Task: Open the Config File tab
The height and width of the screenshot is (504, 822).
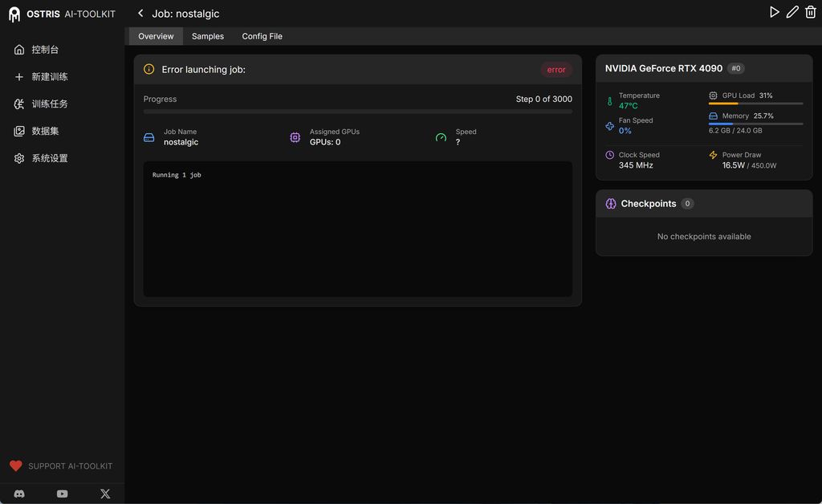Action: (x=262, y=36)
